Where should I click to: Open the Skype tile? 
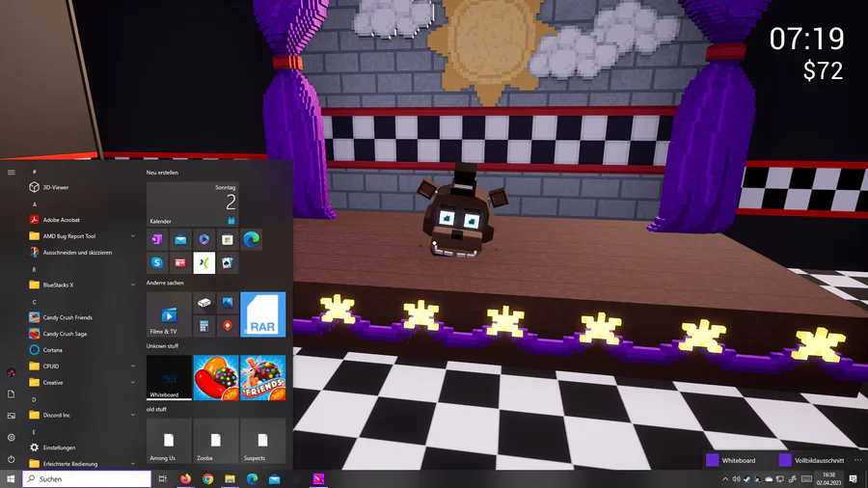[157, 263]
